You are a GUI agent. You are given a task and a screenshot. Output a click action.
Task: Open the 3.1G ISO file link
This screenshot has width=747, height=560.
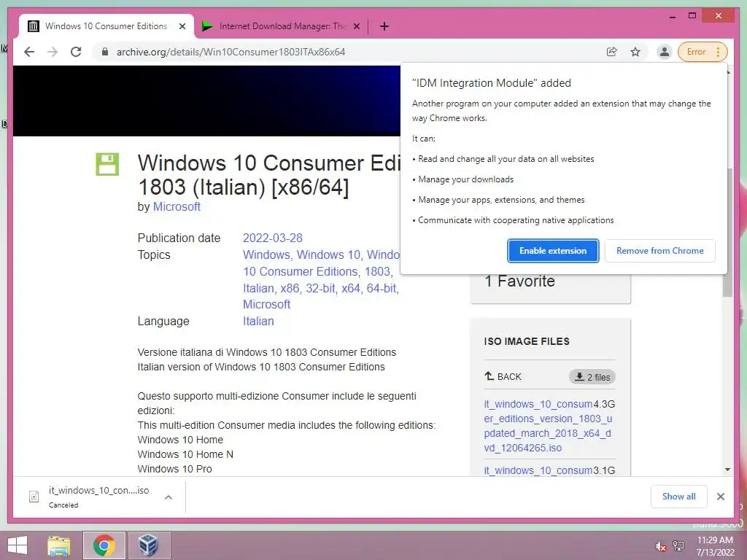tap(538, 470)
